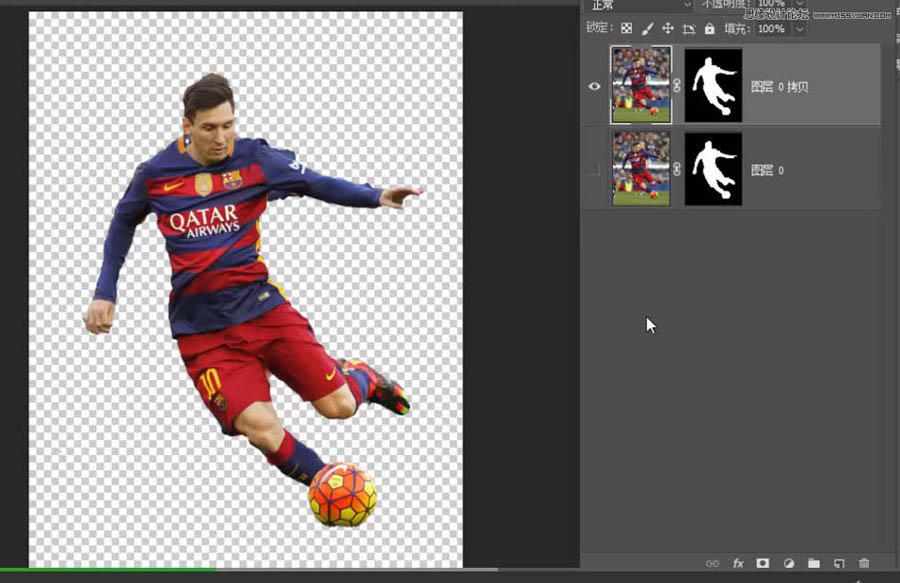Toggle lock all padlock icon
The height and width of the screenshot is (583, 900).
coord(710,29)
